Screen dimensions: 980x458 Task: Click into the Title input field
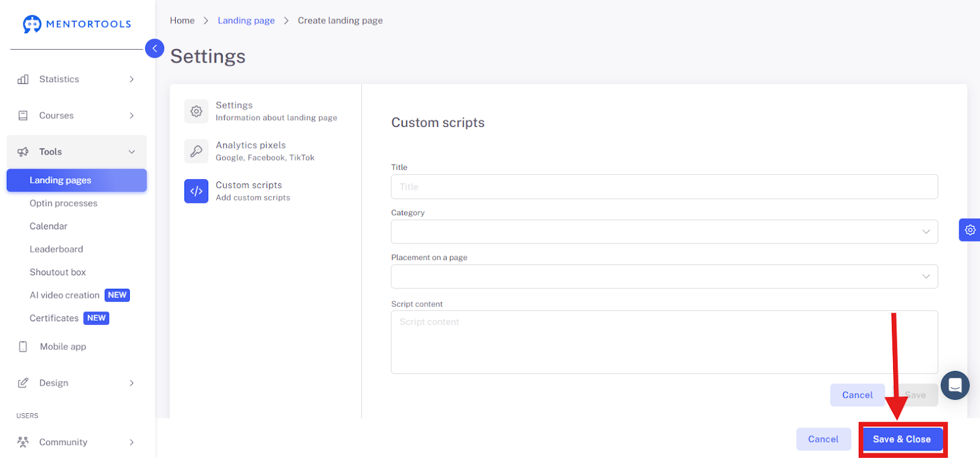665,186
